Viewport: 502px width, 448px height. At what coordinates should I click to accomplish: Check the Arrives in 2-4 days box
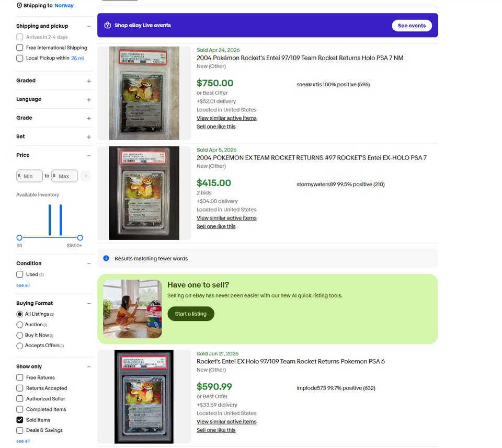(19, 37)
